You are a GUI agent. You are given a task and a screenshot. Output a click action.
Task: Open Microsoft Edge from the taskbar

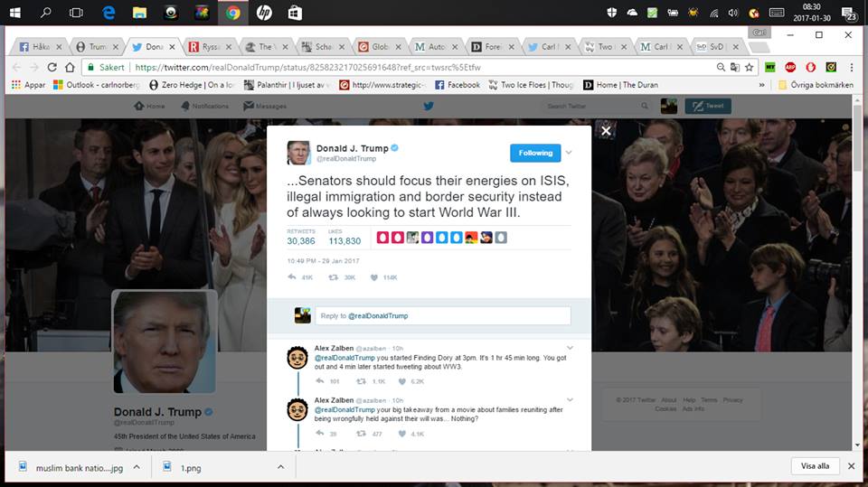coord(108,13)
